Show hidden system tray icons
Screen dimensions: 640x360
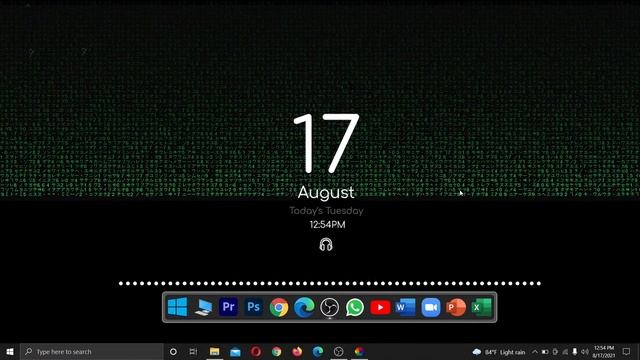(x=535, y=352)
